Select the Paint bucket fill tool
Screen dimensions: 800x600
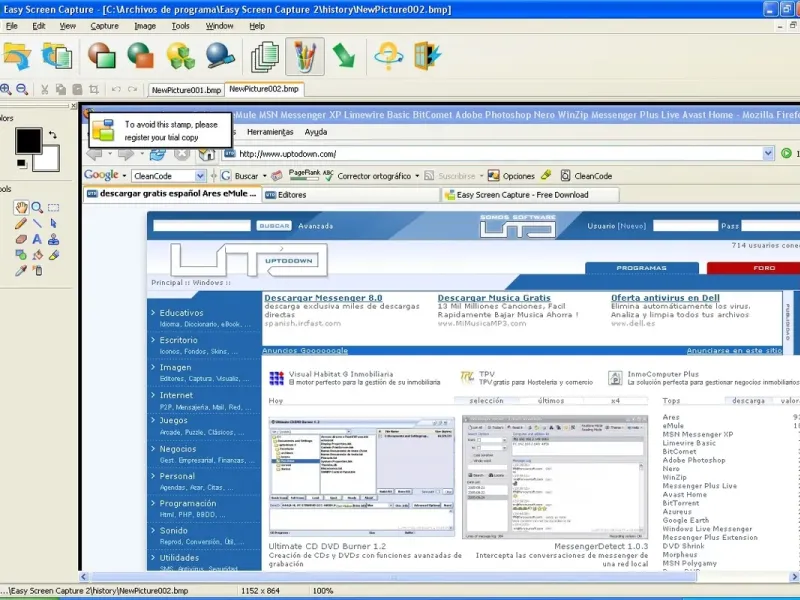[x=37, y=255]
